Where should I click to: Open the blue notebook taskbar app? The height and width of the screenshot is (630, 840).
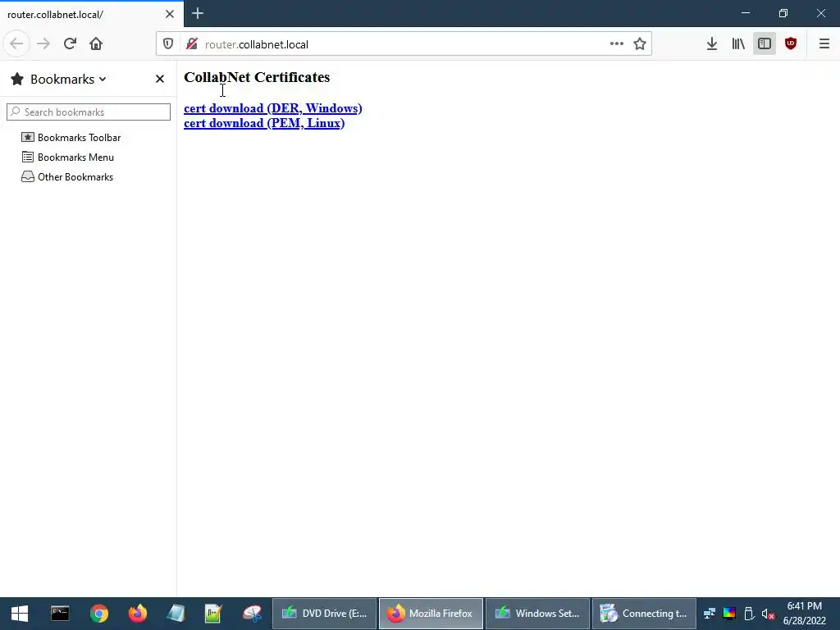[x=176, y=614]
